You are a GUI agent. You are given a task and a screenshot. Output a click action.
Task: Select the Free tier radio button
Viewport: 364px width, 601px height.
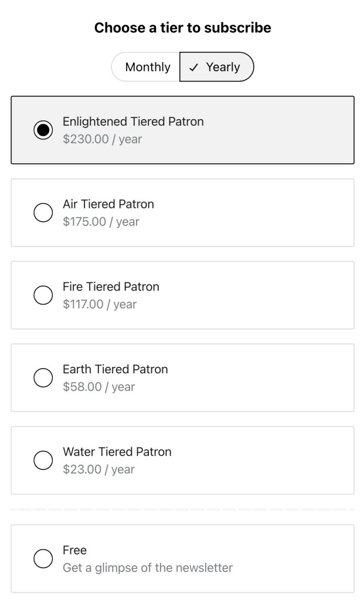[x=43, y=559]
